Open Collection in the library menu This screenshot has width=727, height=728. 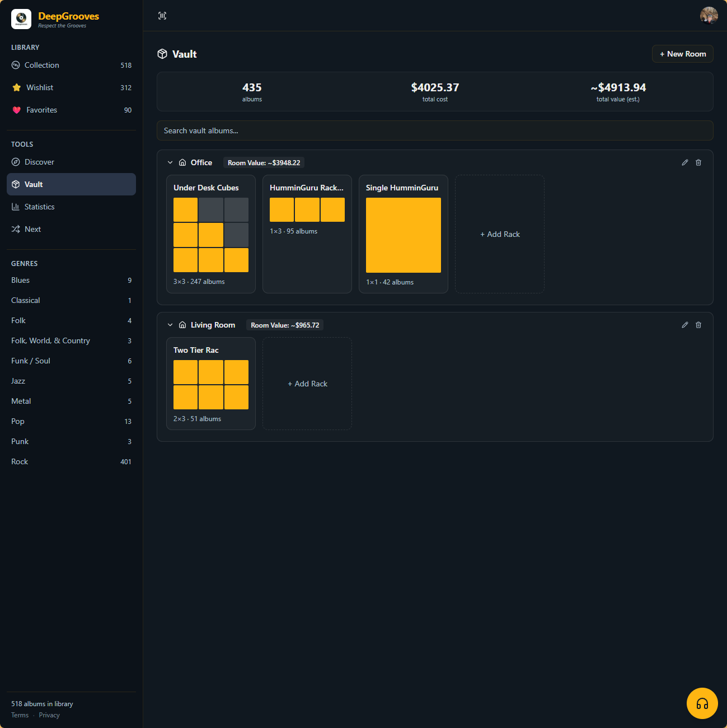click(x=71, y=65)
